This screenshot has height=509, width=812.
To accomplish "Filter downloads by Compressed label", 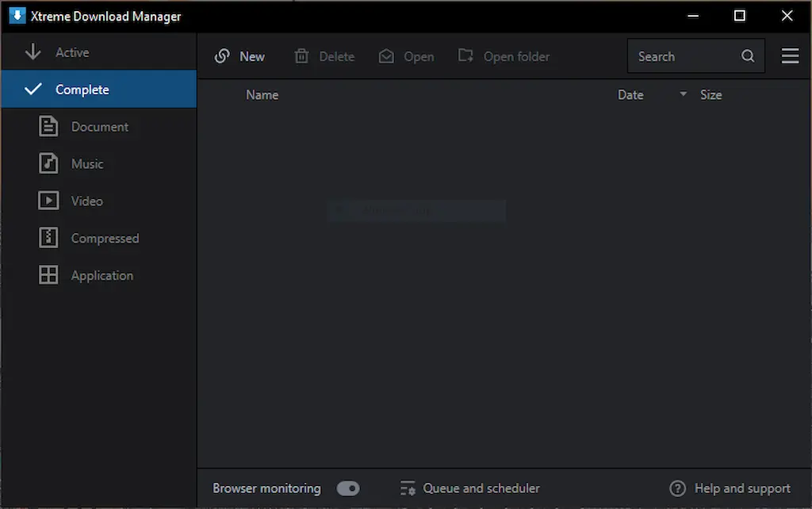I will click(105, 239).
